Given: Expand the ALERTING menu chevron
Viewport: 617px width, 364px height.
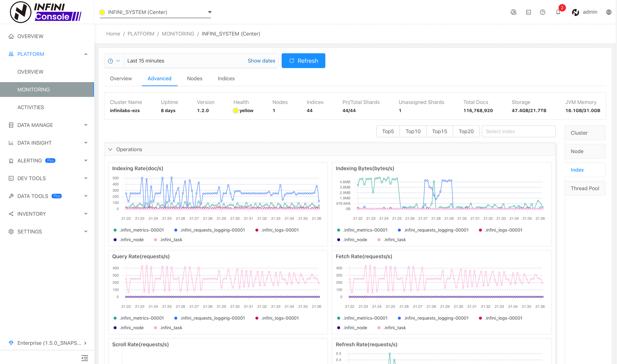Looking at the screenshot, I should coord(86,160).
